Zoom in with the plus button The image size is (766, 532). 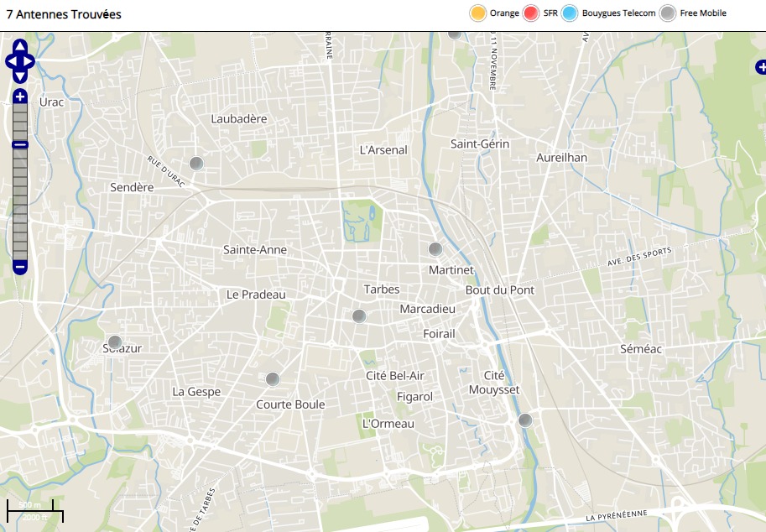[20, 96]
